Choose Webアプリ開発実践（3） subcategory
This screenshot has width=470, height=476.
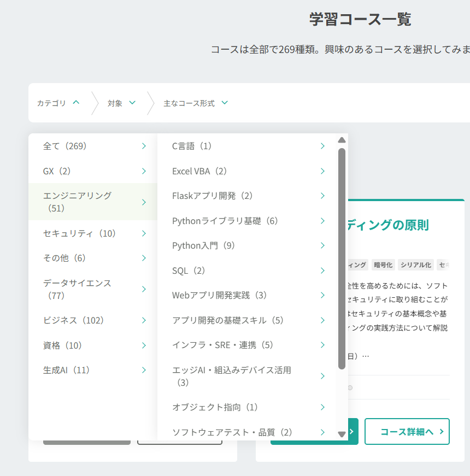(x=220, y=295)
